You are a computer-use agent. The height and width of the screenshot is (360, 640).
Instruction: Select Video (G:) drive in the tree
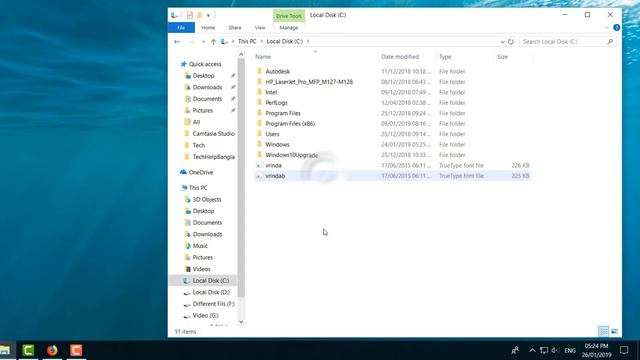(205, 316)
